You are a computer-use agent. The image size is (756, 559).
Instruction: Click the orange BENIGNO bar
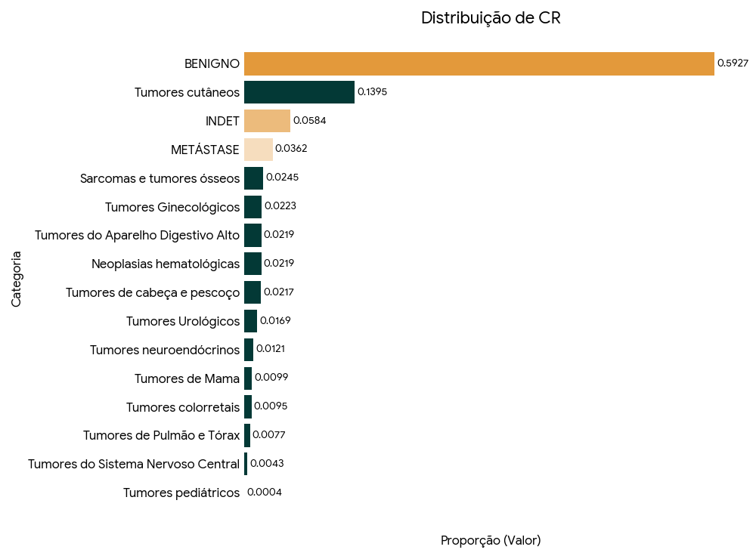tap(479, 63)
